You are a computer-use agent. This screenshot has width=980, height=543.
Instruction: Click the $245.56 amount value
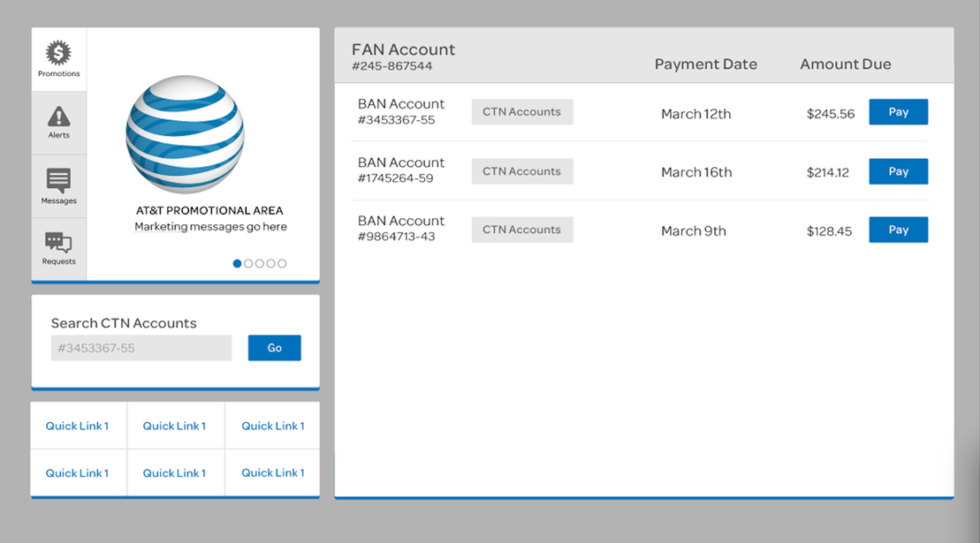coord(831,114)
